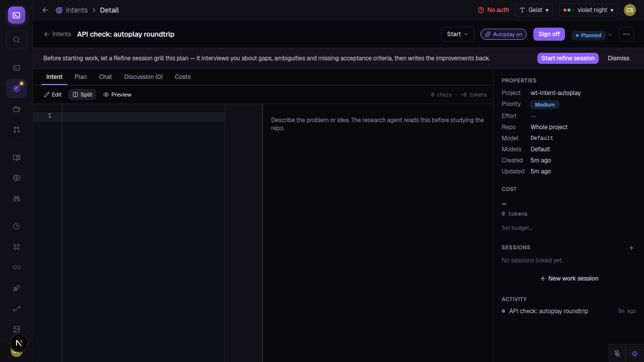Switch to the Plan tab
This screenshot has width=644, height=362.
(80, 77)
